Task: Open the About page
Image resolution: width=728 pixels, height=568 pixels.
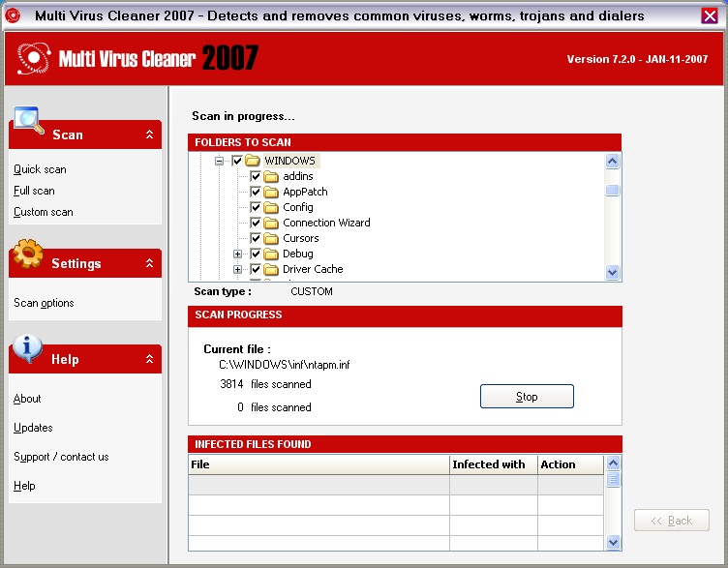Action: click(27, 399)
